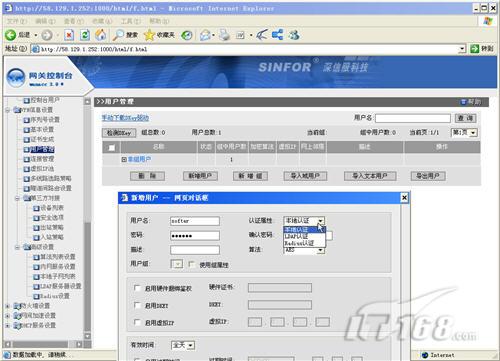Enable 启用硬件捆绑鉴权 checkbox
Image resolution: width=500 pixels, height=361 pixels.
137,288
